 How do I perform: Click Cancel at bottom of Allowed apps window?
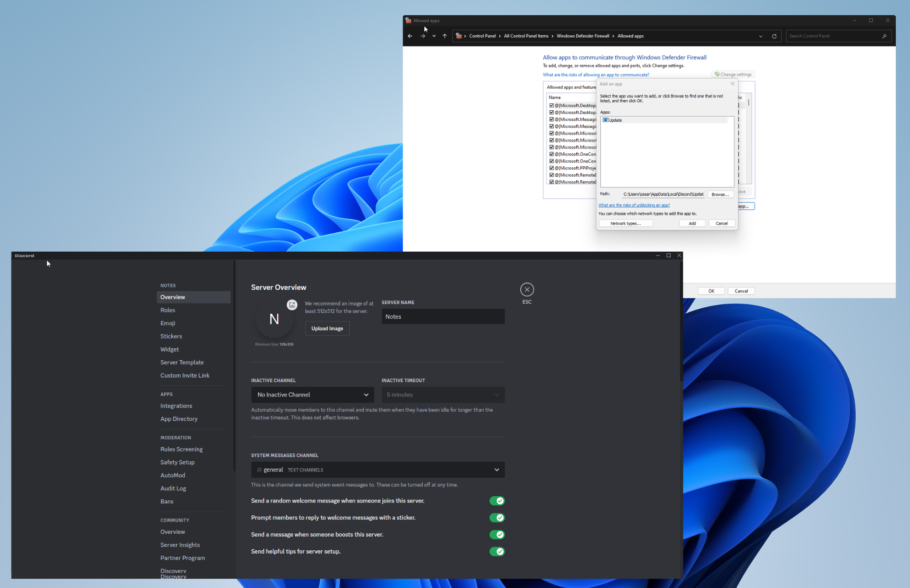click(741, 291)
